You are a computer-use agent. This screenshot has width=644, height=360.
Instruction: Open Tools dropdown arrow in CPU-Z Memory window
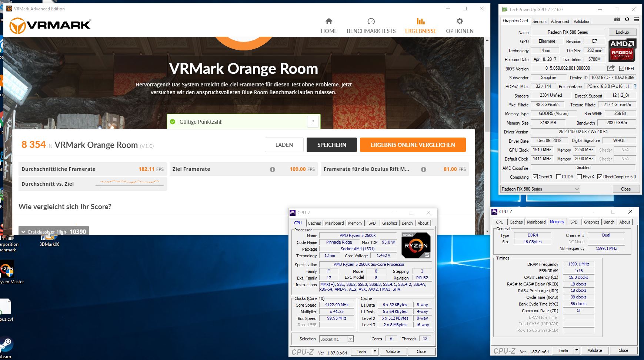pyautogui.click(x=577, y=350)
